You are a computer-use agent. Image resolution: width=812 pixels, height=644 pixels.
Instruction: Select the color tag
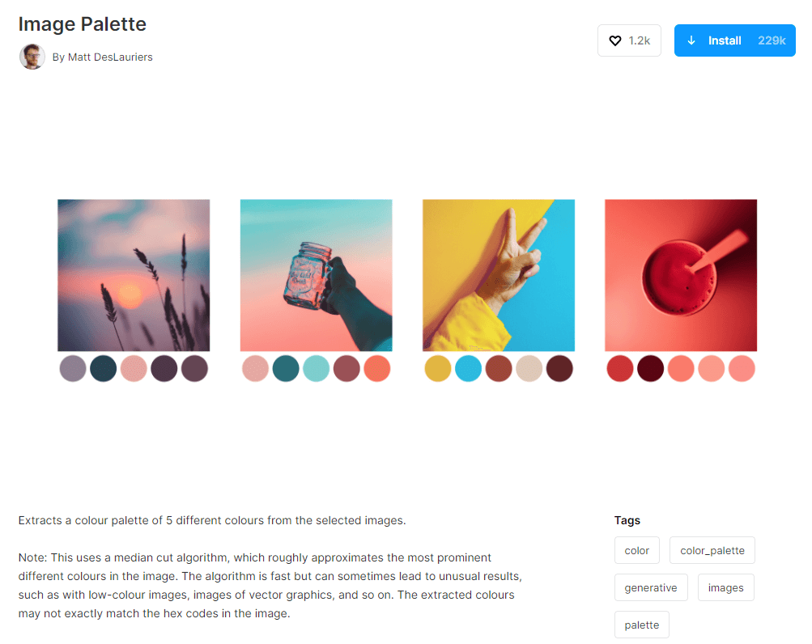[x=636, y=550]
